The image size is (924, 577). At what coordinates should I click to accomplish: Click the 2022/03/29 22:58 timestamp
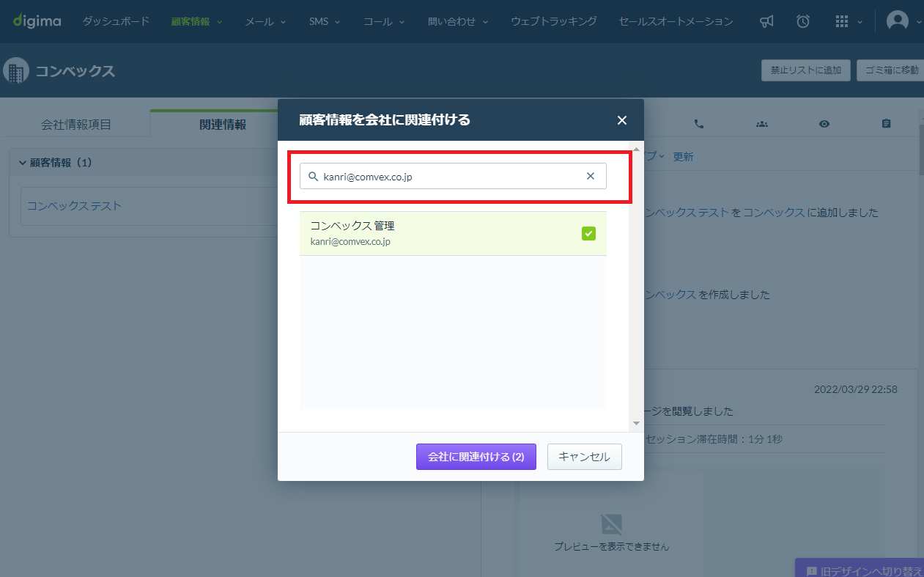[x=856, y=389]
